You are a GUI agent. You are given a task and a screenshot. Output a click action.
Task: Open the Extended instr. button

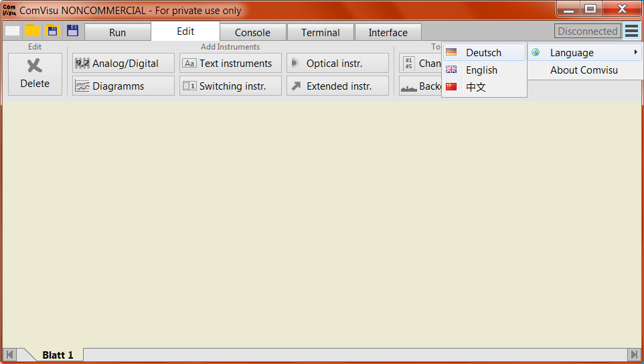[x=337, y=86]
